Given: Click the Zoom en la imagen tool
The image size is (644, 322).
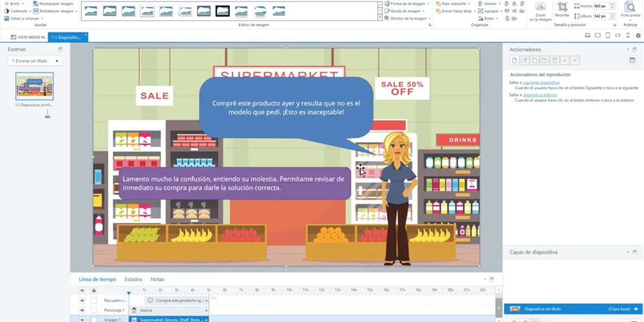Looking at the screenshot, I should 540,11.
